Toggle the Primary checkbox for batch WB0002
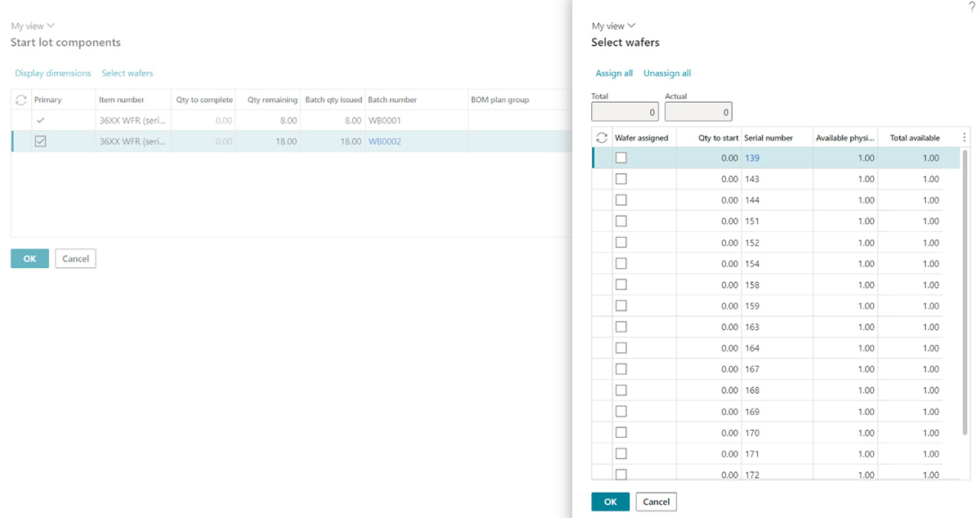 click(x=40, y=141)
